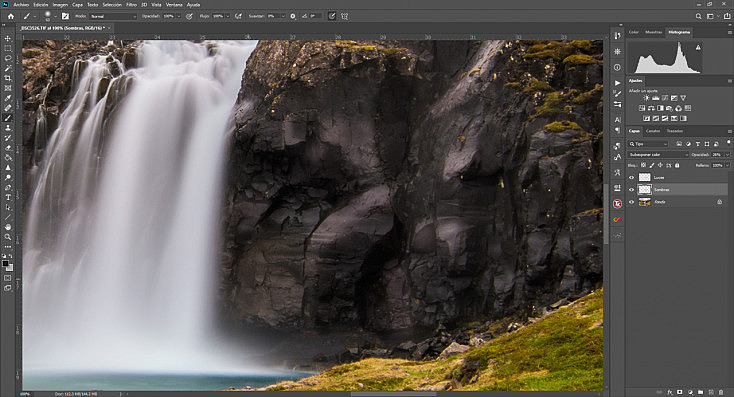Hide the Sombras layer
This screenshot has height=397, width=734.
[631, 190]
